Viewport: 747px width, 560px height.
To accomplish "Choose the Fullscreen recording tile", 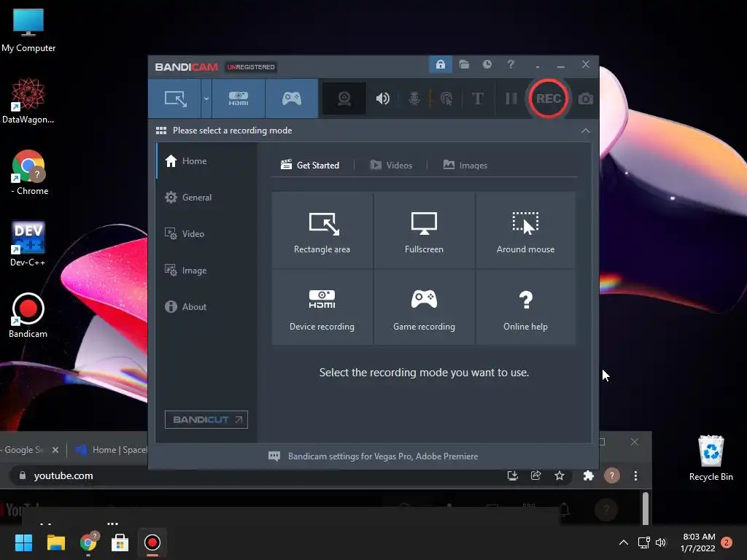I will (x=424, y=230).
